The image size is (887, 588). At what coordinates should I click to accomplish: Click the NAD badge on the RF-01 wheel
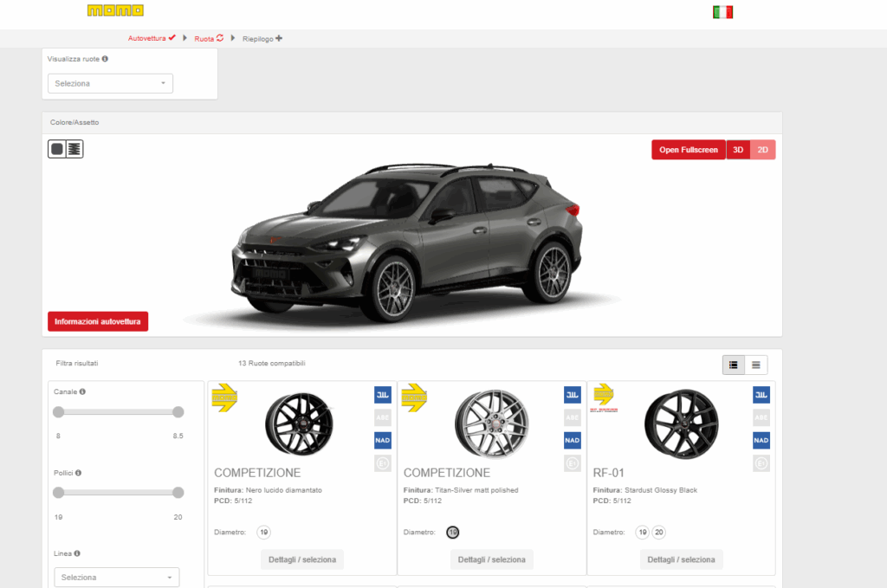point(761,440)
